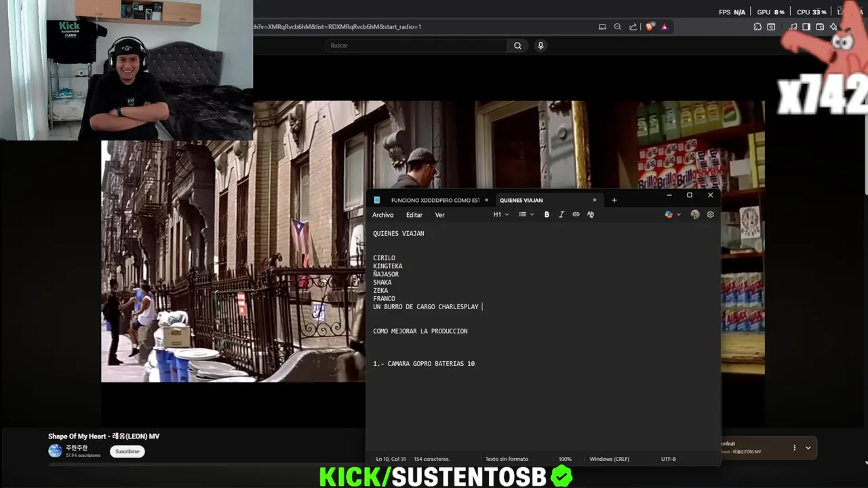Click the YouTube search magnifier button
This screenshot has width=868, height=488.
517,45
